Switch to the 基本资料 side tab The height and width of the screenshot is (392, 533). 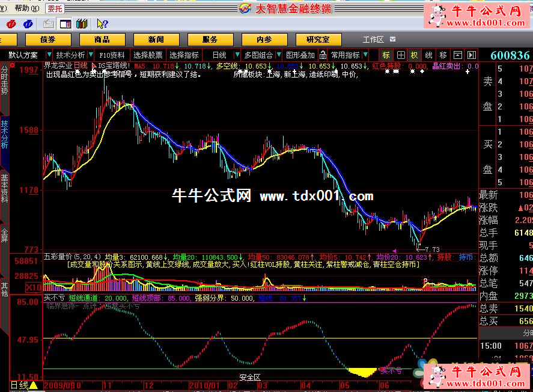click(x=4, y=188)
